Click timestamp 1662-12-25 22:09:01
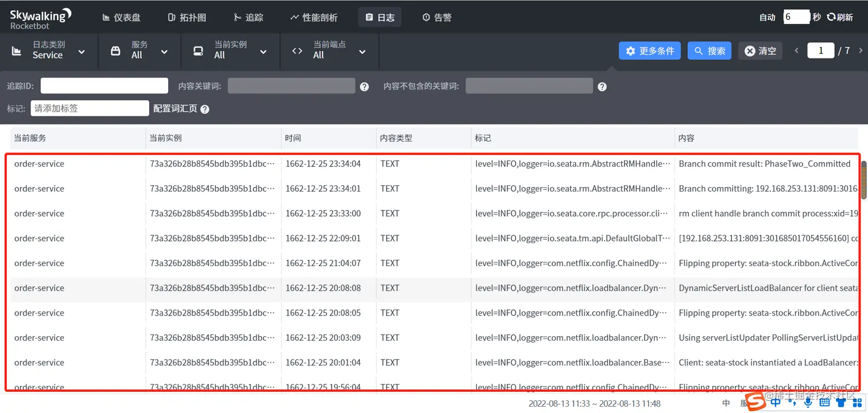The width and height of the screenshot is (868, 413). [x=323, y=238]
